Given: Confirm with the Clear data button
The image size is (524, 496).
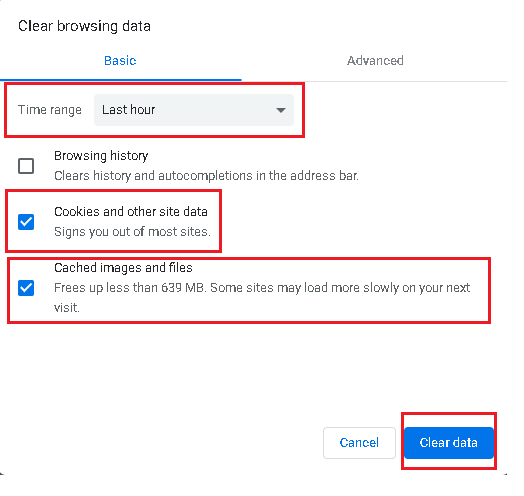Looking at the screenshot, I should click(x=449, y=443).
